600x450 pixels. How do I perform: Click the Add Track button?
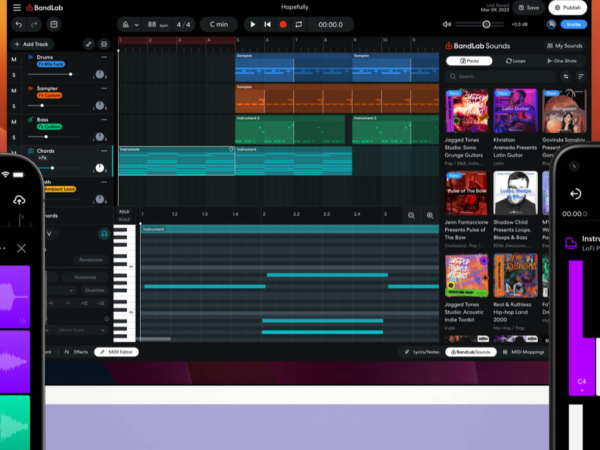tap(32, 44)
